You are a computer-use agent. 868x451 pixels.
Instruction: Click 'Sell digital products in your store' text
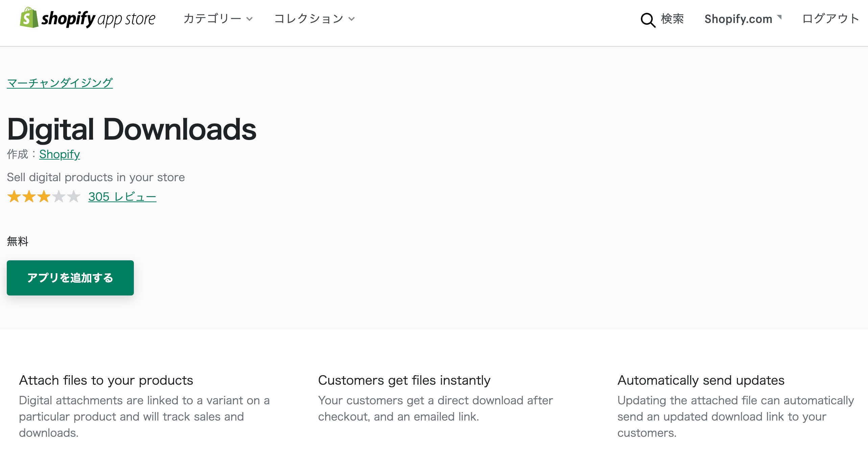coord(96,177)
